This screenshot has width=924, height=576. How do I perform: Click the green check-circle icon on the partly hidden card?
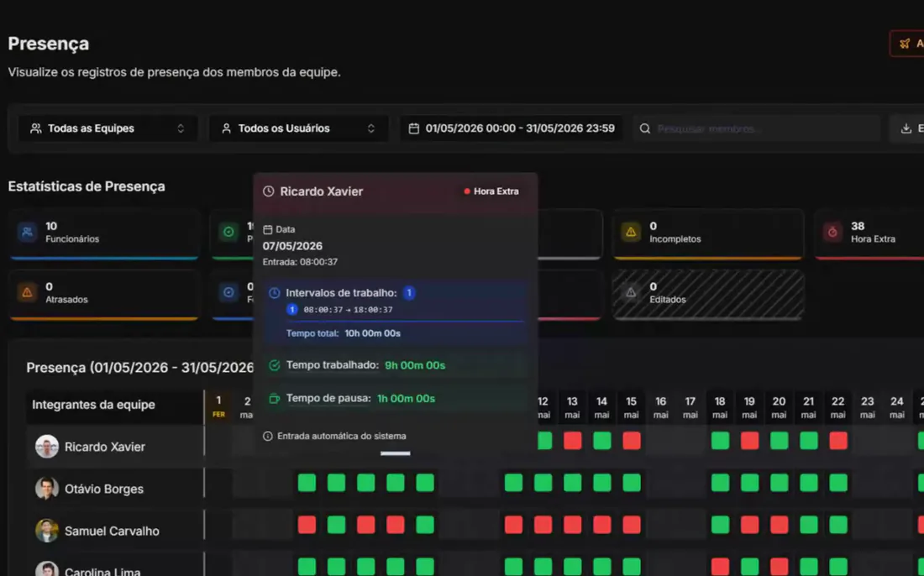tap(228, 232)
